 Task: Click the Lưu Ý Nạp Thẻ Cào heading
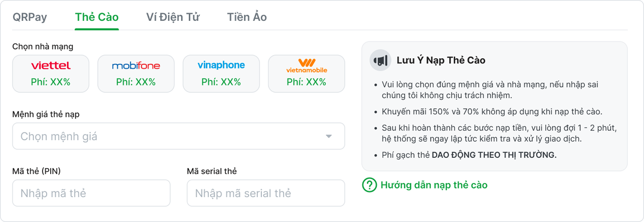pos(441,60)
